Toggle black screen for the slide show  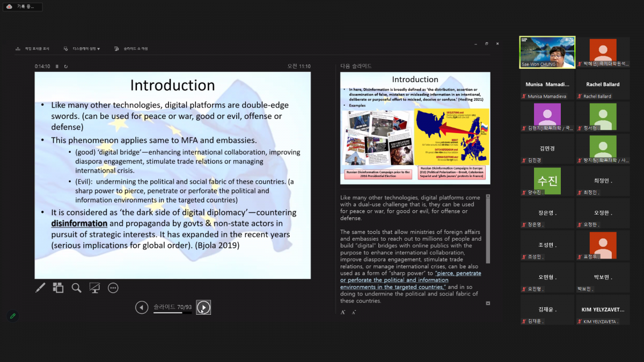95,288
